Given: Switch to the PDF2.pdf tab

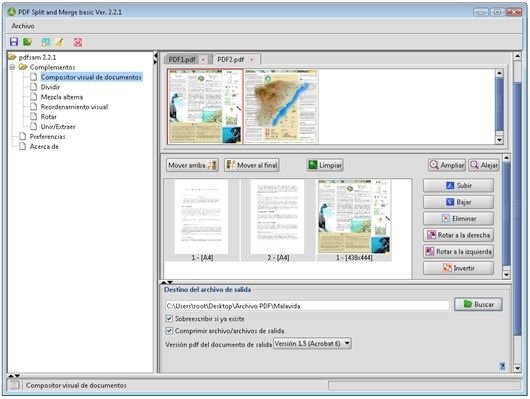Looking at the screenshot, I should pos(231,60).
